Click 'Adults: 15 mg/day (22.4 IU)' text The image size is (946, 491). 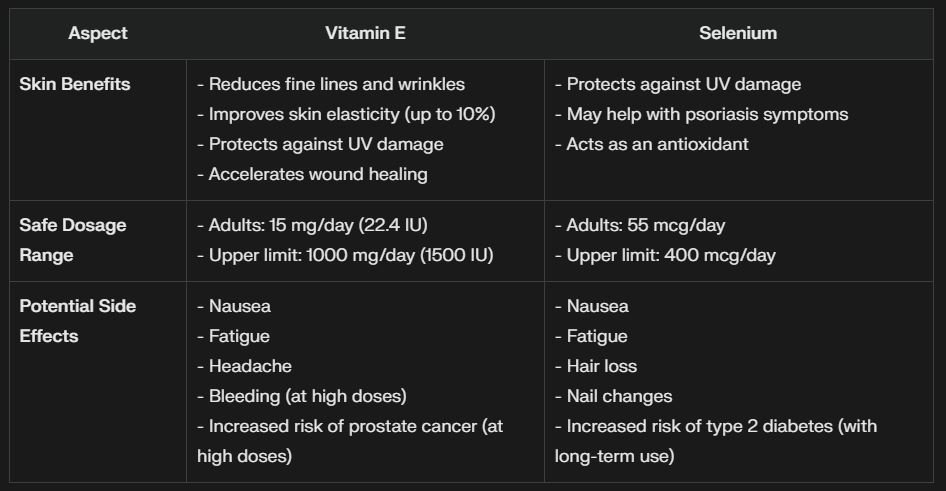click(x=312, y=225)
